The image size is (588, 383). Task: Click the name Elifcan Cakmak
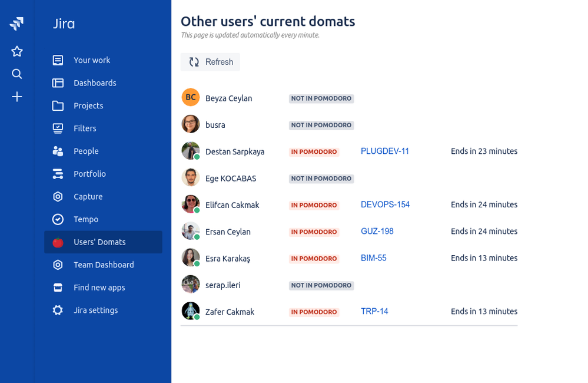(x=232, y=205)
